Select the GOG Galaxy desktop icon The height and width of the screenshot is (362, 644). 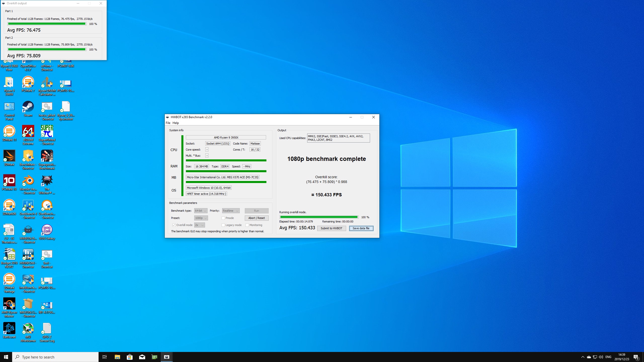(x=47, y=232)
